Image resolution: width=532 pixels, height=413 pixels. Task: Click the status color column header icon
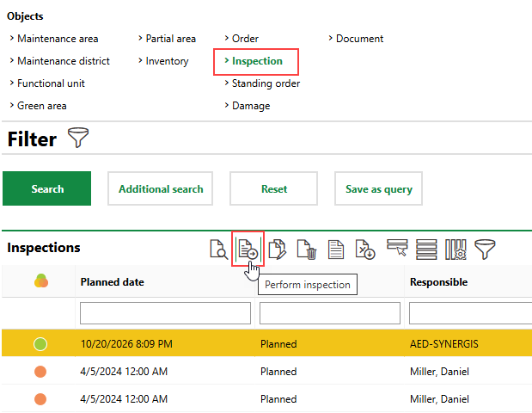(x=40, y=282)
